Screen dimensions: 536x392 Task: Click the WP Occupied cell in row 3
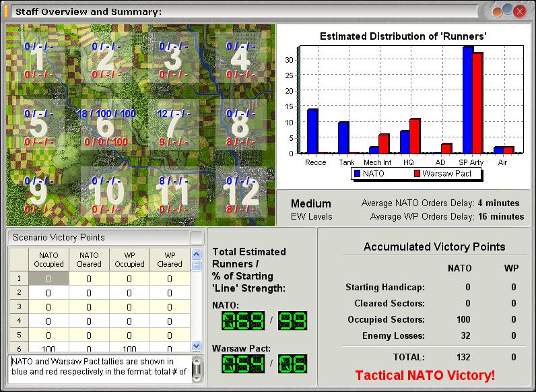coord(129,307)
